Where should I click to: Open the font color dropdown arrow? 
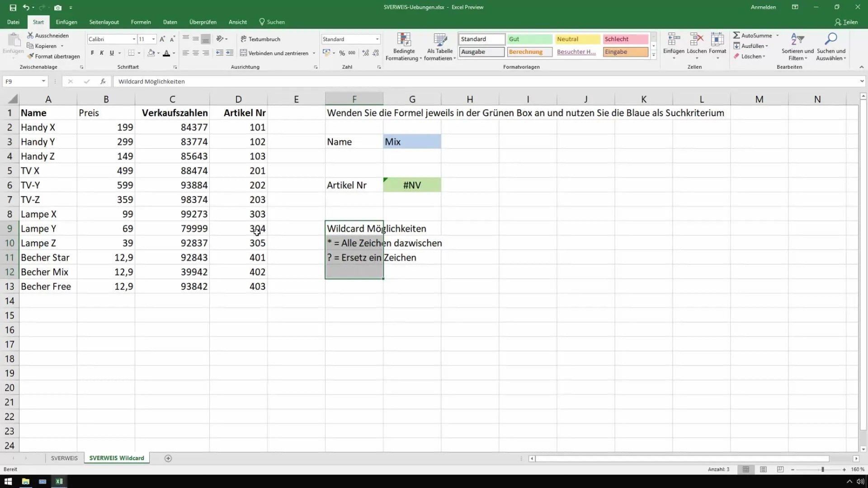(174, 53)
